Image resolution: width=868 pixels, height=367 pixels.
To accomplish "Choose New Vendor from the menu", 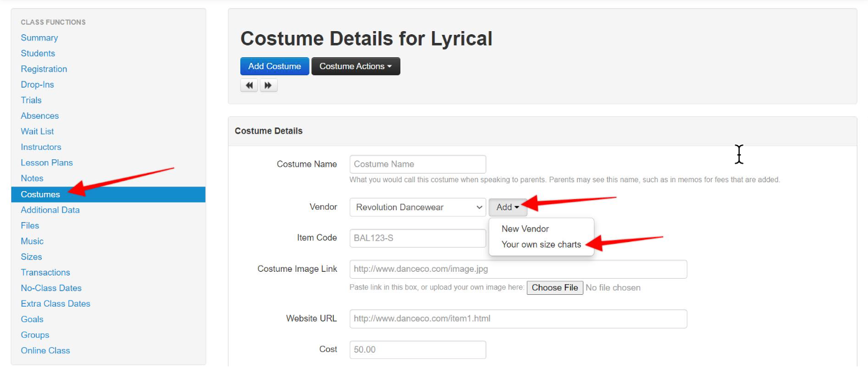I will (525, 229).
